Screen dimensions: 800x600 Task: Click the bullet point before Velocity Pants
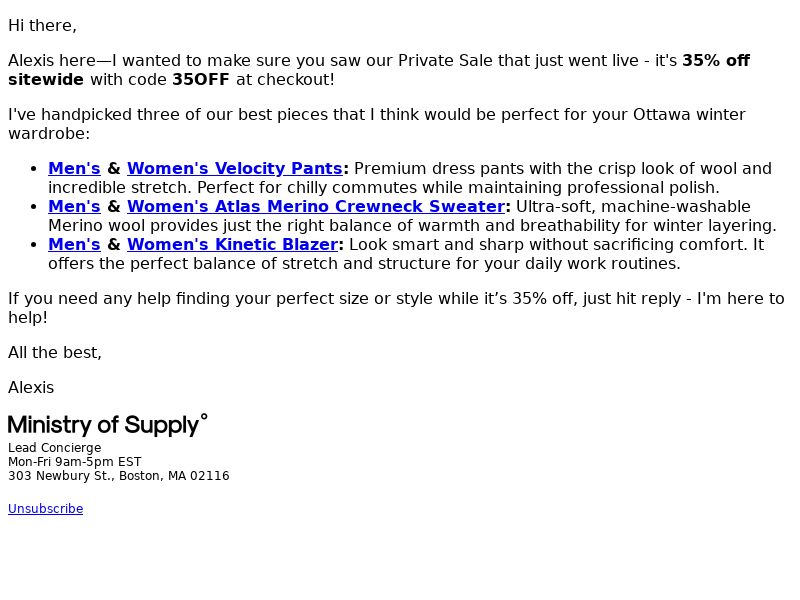[34, 169]
